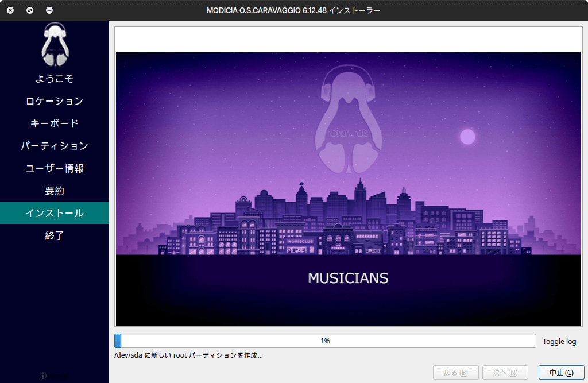Select the キーボード step in sidebar
This screenshot has height=383, width=588.
click(55, 123)
